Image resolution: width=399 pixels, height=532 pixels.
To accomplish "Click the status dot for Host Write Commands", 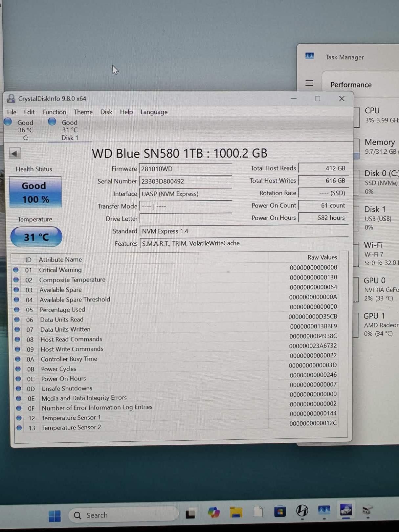I will tap(18, 349).
